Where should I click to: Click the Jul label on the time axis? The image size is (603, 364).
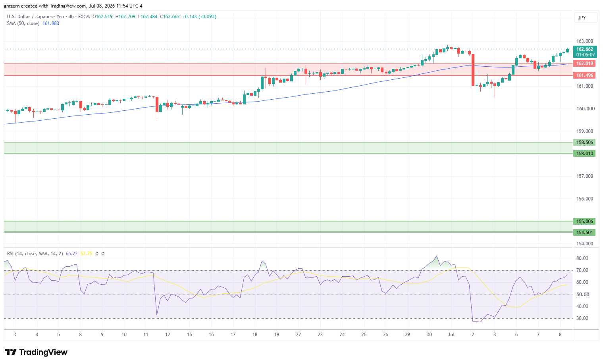pos(451,335)
